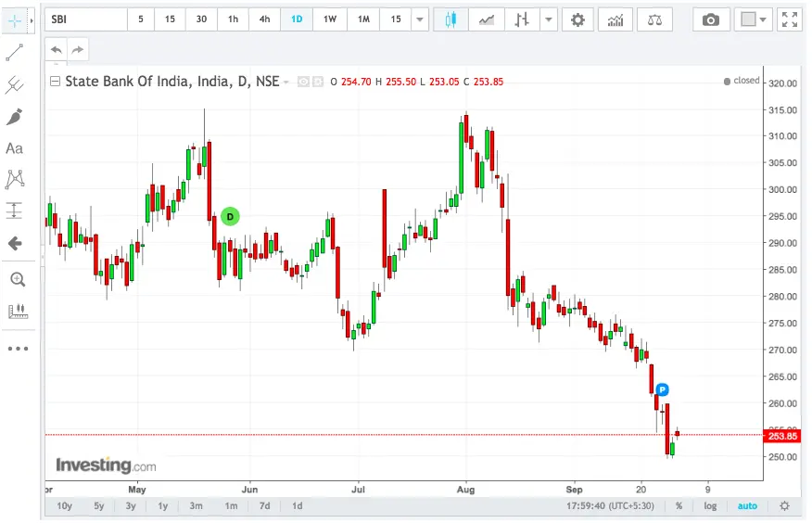Select the 30 minute interval
This screenshot has width=812, height=523.
[201, 19]
